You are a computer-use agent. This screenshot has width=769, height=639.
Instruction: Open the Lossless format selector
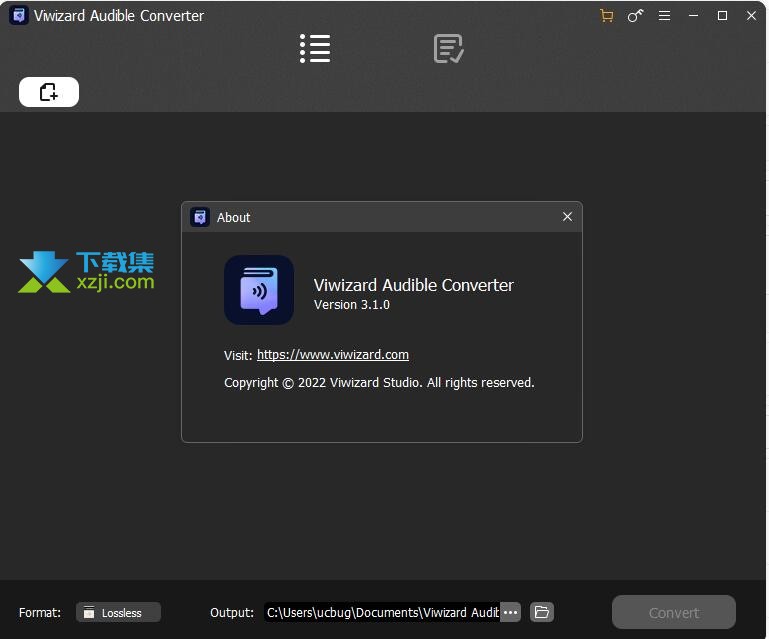(x=118, y=612)
